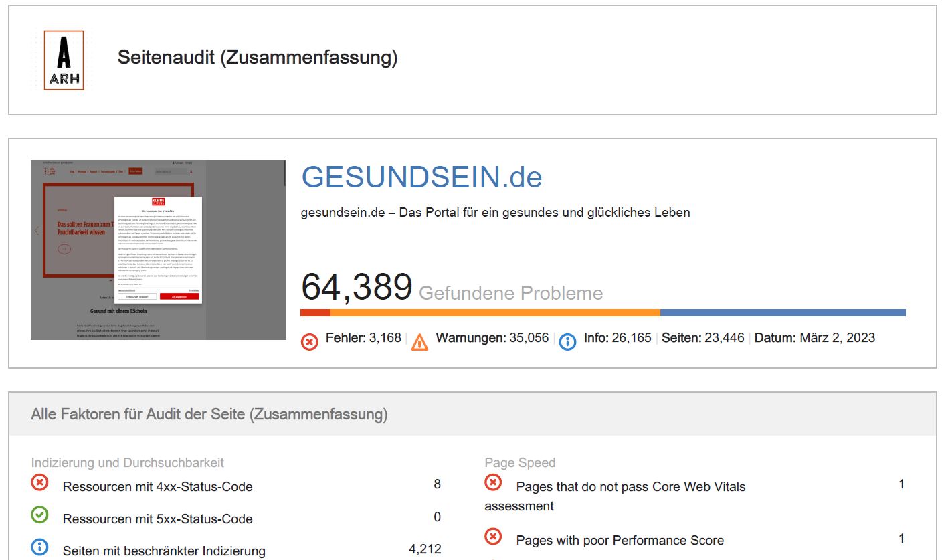Click the Gefundene Probleme label

click(x=511, y=293)
